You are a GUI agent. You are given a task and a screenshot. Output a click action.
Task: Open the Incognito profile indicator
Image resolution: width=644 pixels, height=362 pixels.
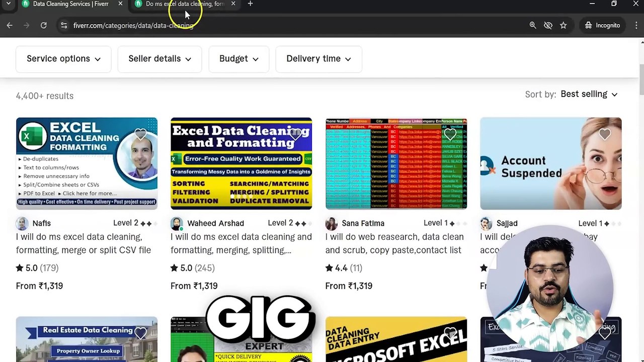(602, 25)
